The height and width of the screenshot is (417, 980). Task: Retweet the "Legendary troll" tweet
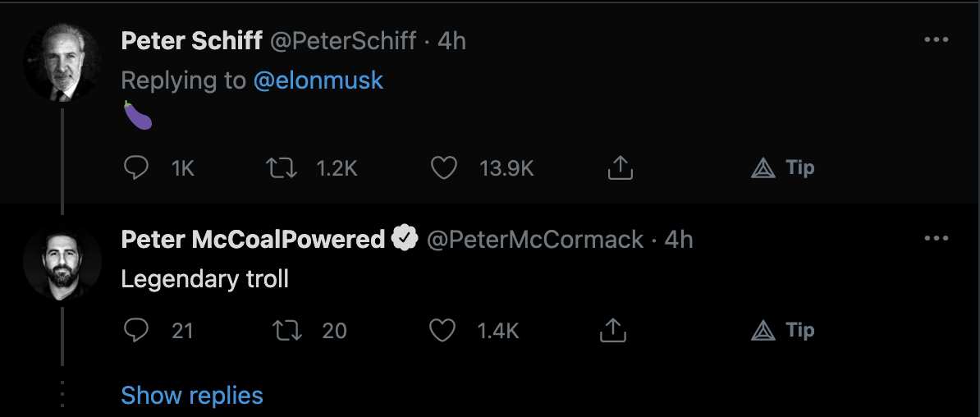(286, 331)
